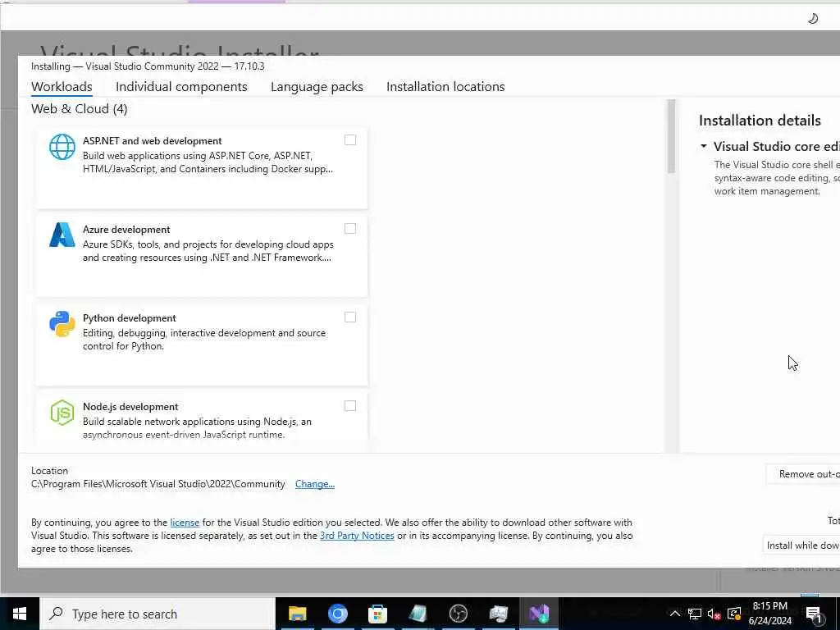Open the Install while downloading dropdown

click(x=802, y=546)
